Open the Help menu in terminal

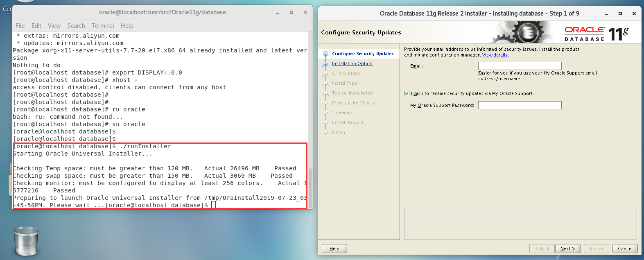[x=127, y=26]
